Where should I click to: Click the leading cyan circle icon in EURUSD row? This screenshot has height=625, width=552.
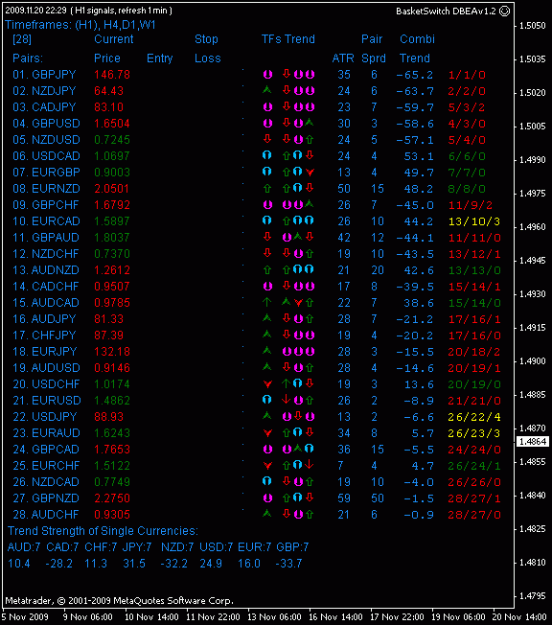pyautogui.click(x=267, y=400)
